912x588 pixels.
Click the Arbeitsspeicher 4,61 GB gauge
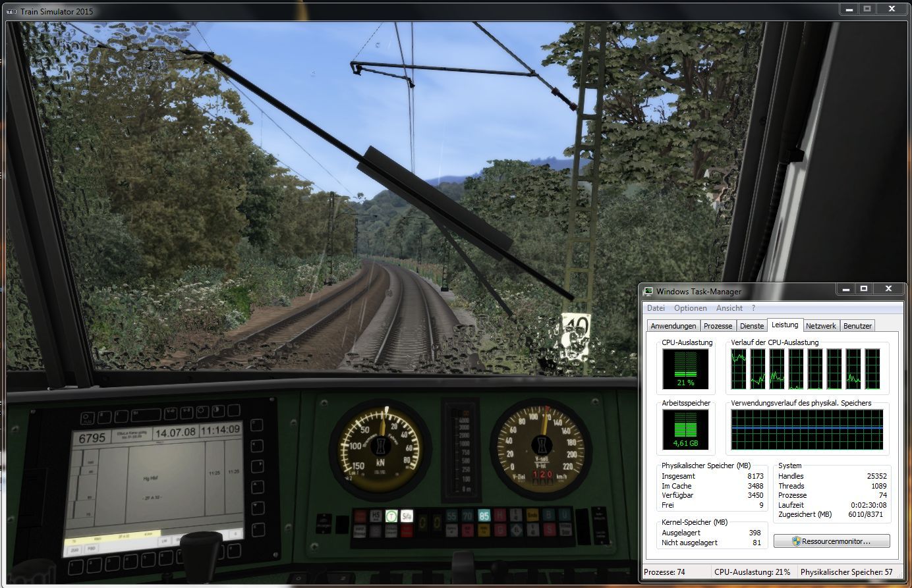point(685,429)
